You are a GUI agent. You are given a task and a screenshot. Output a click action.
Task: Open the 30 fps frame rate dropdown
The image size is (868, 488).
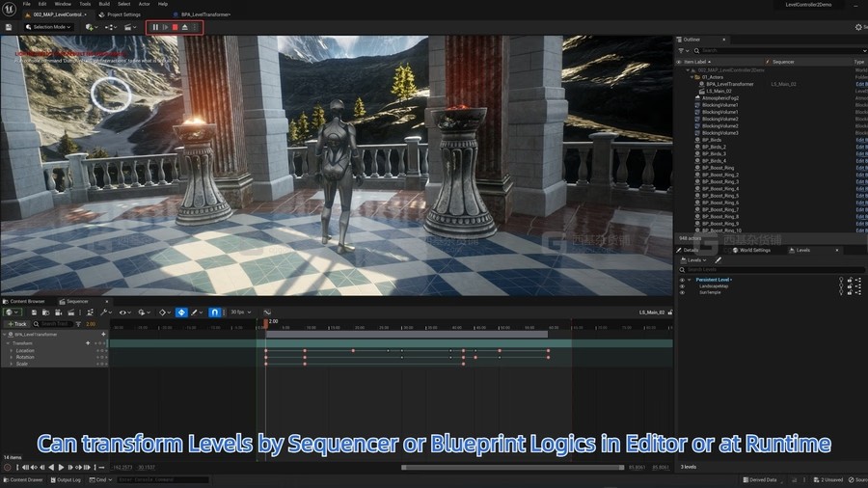tap(241, 312)
